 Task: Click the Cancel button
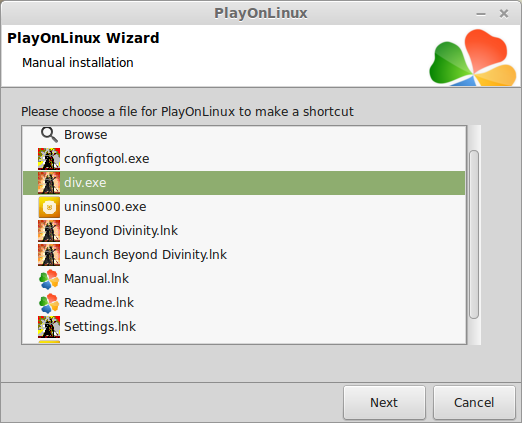pyautogui.click(x=474, y=402)
